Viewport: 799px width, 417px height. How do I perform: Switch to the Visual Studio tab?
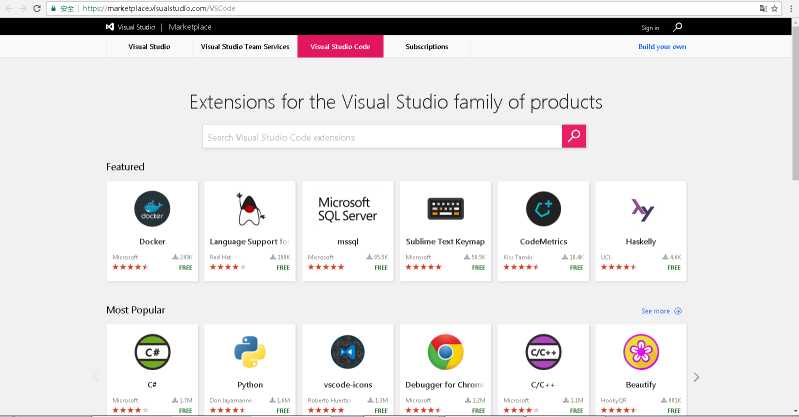coord(149,47)
